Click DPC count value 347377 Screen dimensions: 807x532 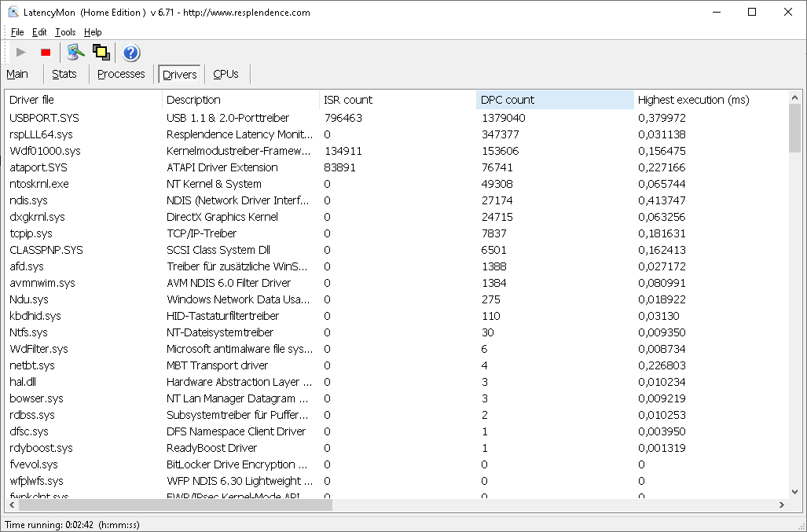coord(501,134)
